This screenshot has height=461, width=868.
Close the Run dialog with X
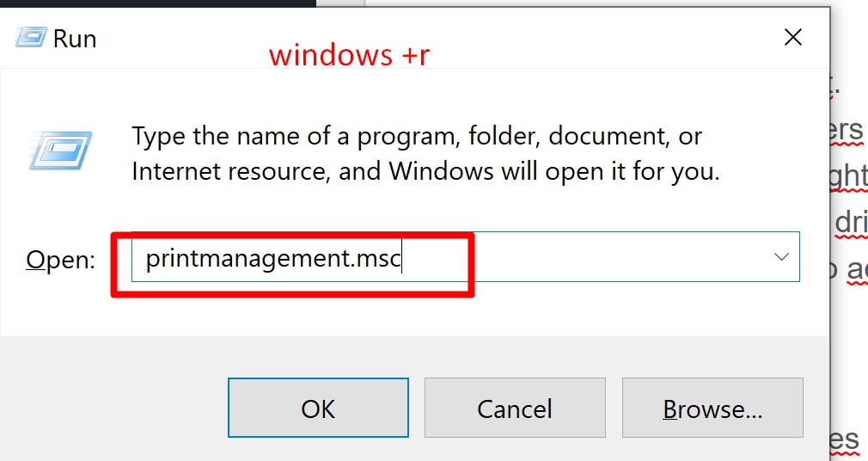[792, 38]
